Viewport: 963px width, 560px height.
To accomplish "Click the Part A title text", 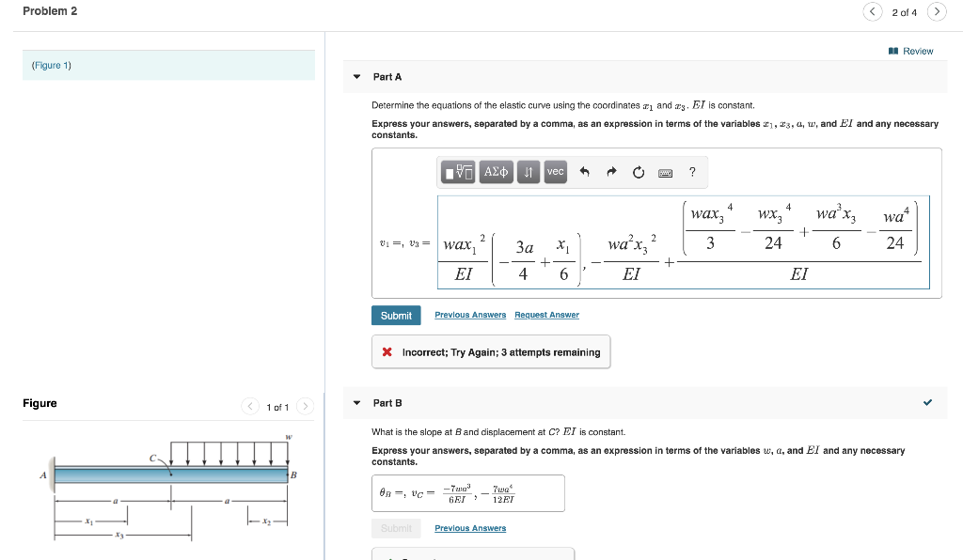I will click(x=387, y=77).
